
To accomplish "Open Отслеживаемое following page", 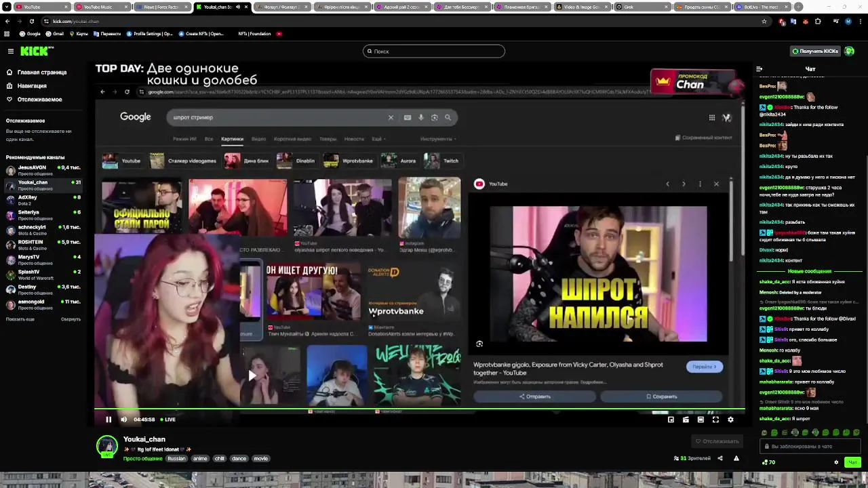I will pos(34,100).
